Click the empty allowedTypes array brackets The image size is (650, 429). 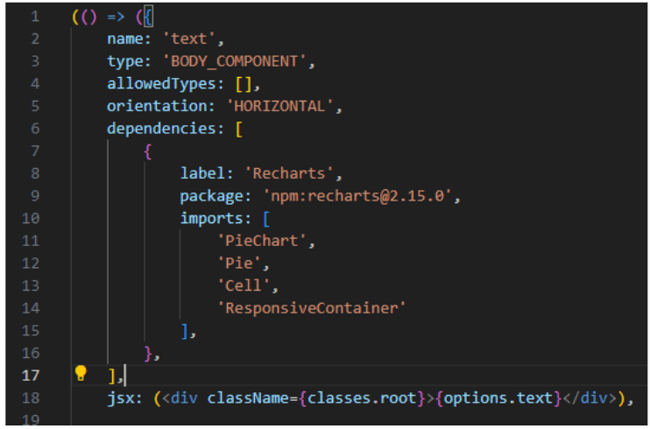point(243,85)
